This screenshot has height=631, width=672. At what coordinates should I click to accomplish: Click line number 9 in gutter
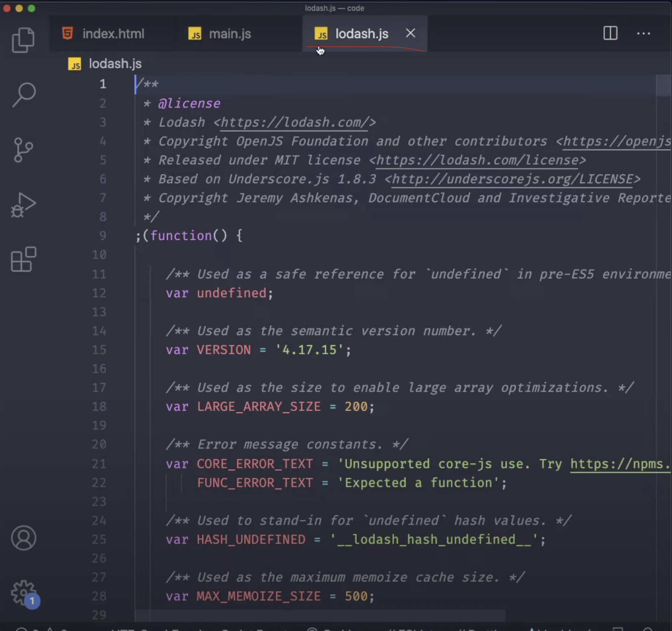click(103, 236)
